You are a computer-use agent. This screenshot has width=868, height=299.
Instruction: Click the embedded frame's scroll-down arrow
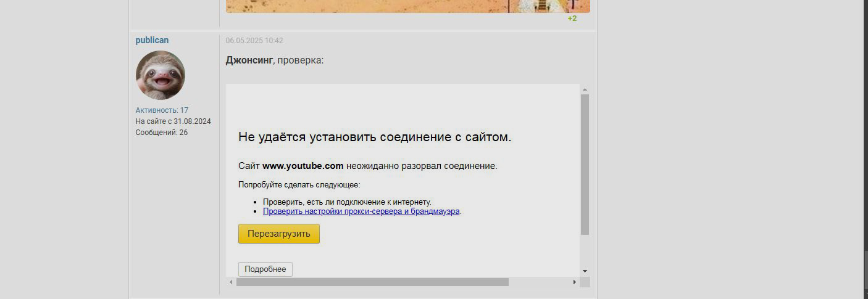pos(585,271)
